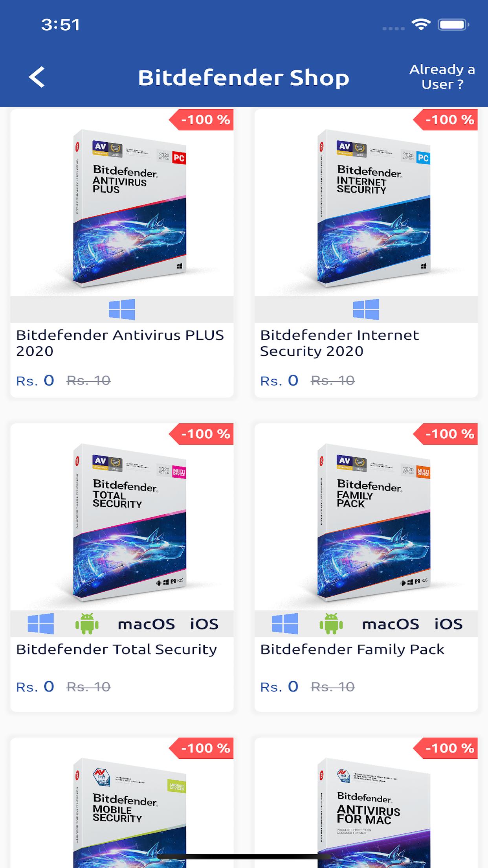This screenshot has height=868, width=488.
Task: Open Bitdefender Total Security box image
Action: (x=129, y=523)
